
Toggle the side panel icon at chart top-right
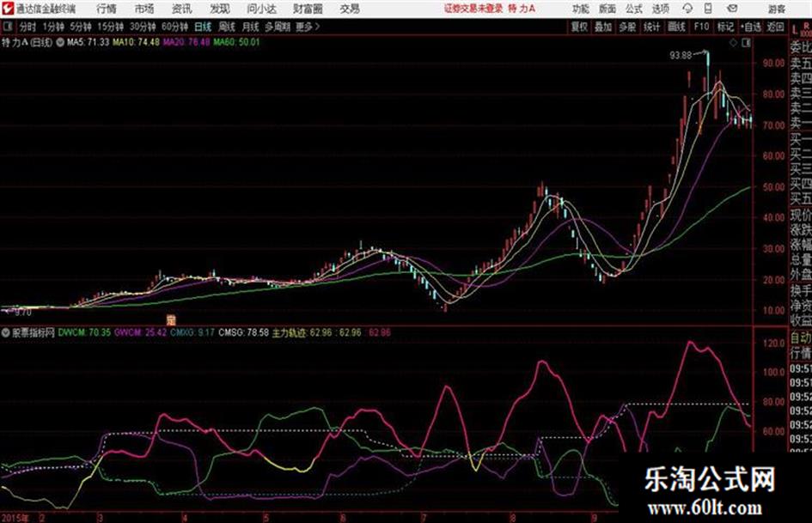(x=746, y=43)
